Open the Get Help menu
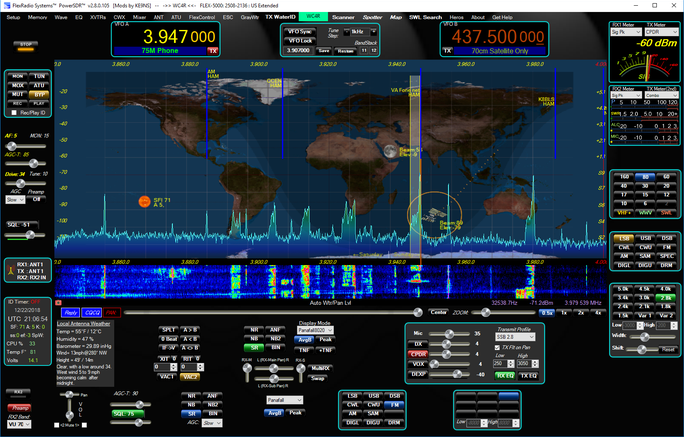 (x=503, y=17)
